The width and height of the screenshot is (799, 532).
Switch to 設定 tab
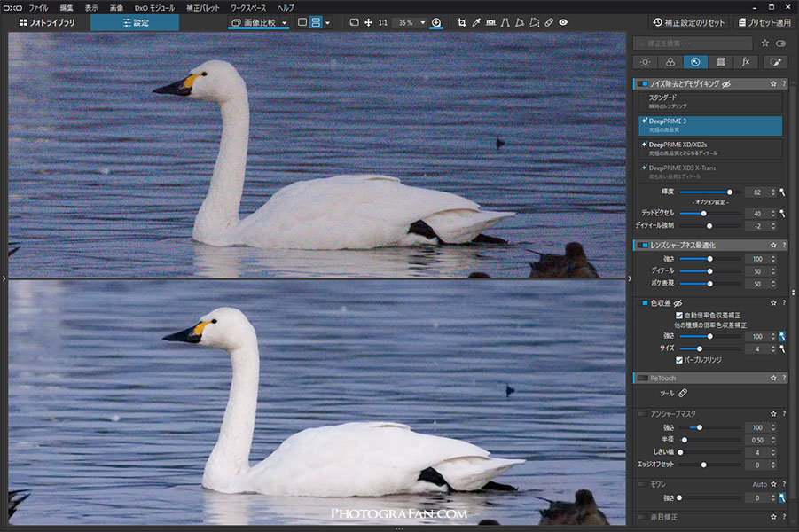(x=135, y=22)
